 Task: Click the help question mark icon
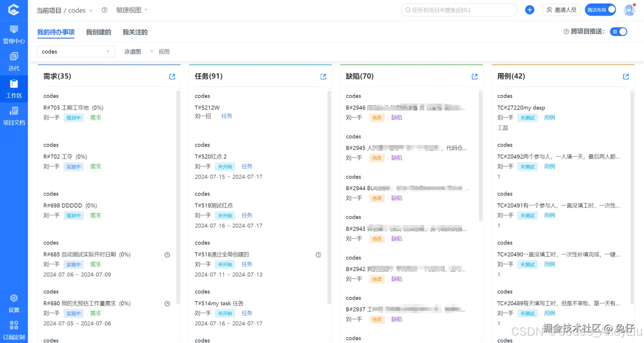click(105, 10)
